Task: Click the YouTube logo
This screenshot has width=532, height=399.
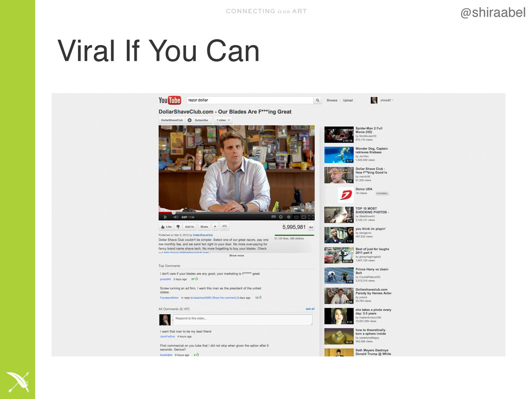Action: point(170,100)
